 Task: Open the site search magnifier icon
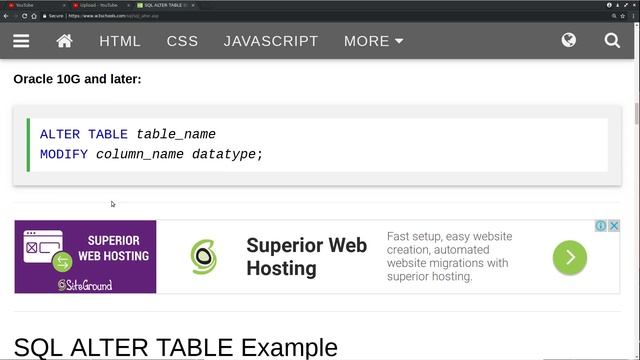tap(612, 40)
